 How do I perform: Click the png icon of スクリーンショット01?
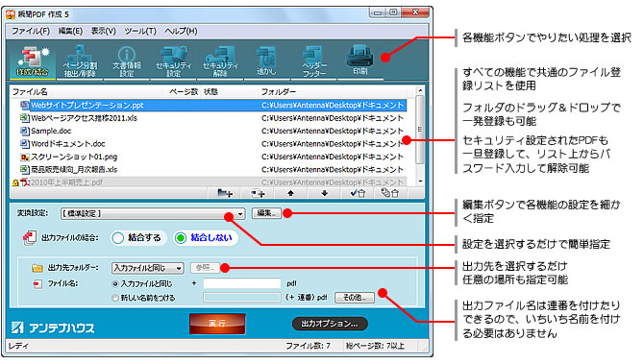25,157
